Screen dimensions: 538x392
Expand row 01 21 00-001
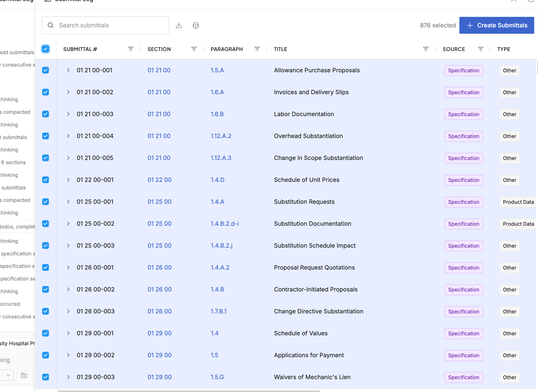click(x=68, y=70)
